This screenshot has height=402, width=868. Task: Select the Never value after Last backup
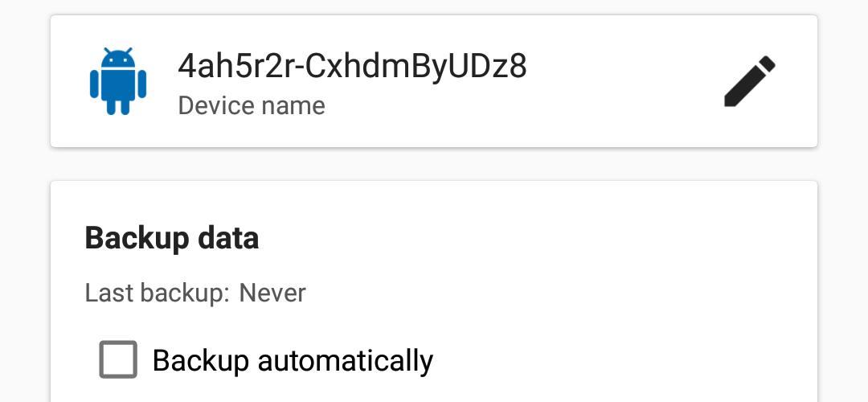(x=272, y=293)
